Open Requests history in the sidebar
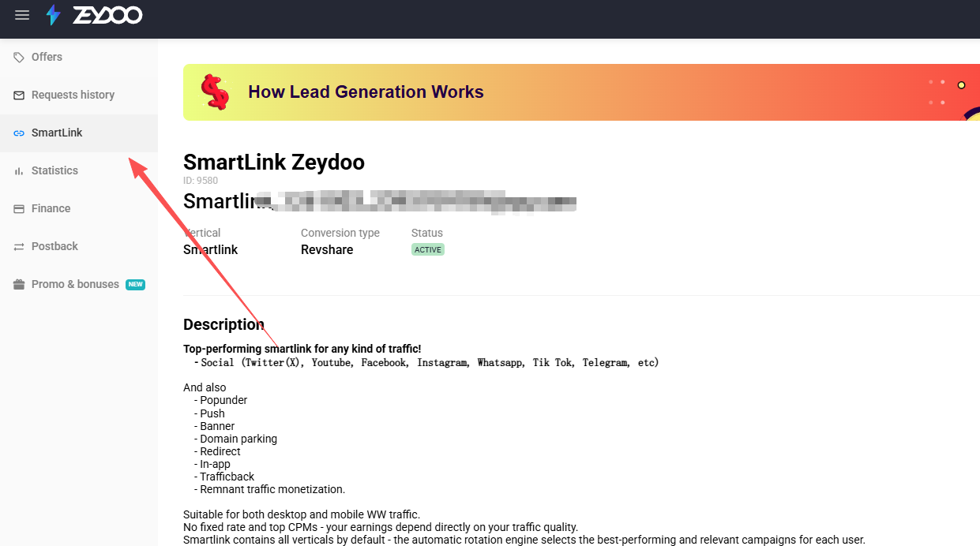The image size is (980, 546). click(79, 95)
